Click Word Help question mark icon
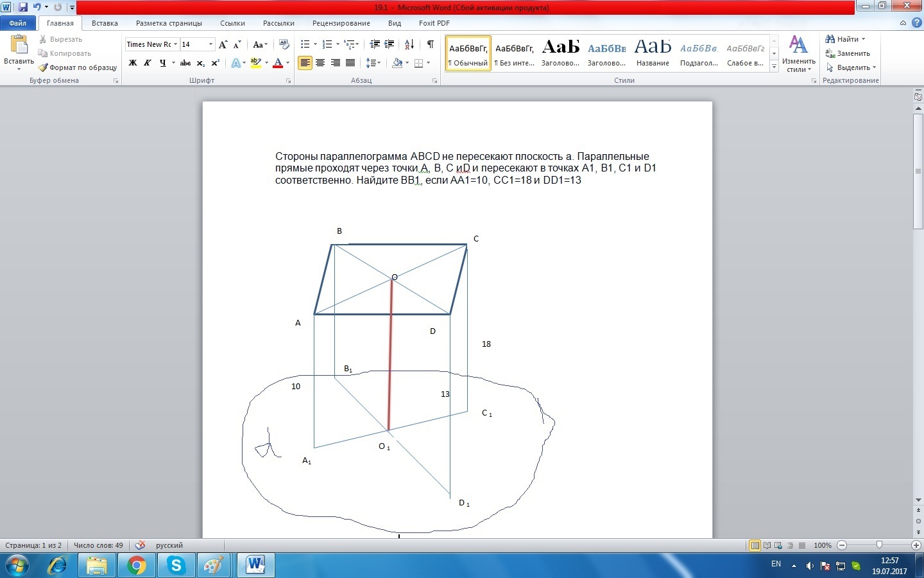Viewport: 924px width, 578px height. point(916,22)
